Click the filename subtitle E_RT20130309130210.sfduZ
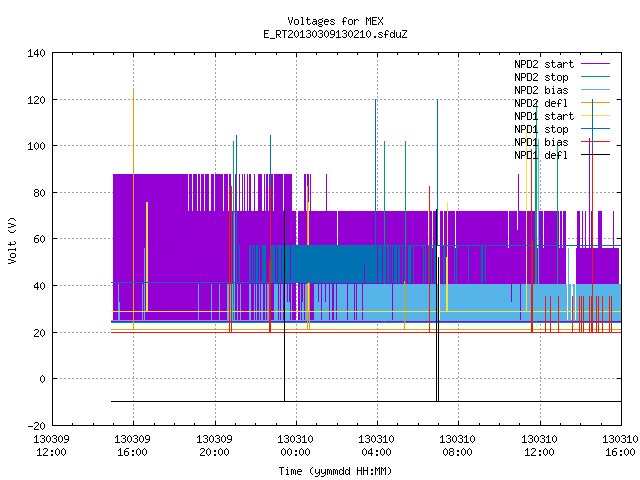Viewport: 640px width, 480px height. (335, 34)
